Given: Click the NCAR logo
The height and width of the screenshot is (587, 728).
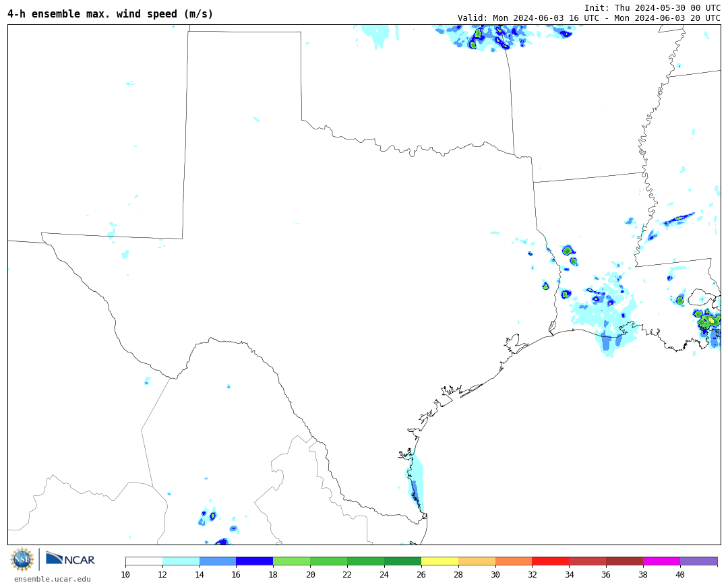Looking at the screenshot, I should (71, 559).
